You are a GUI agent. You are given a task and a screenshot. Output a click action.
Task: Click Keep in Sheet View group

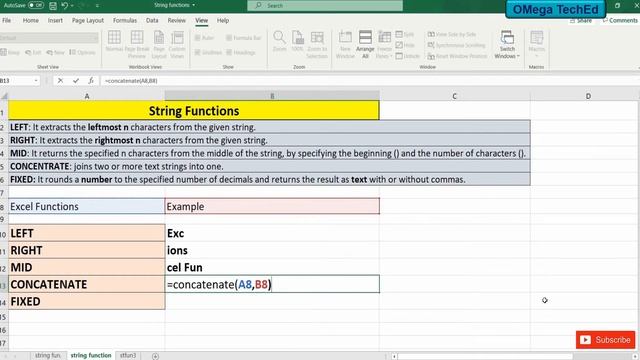click(11, 52)
